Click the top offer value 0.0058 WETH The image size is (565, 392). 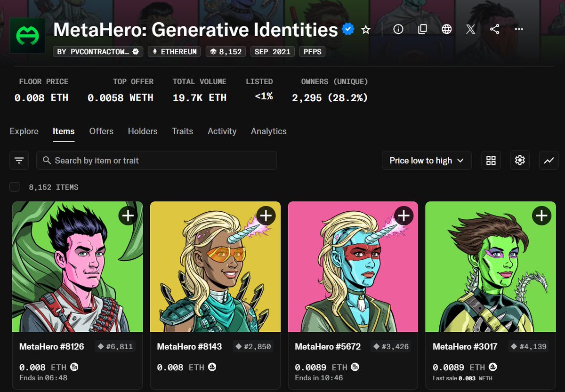pos(121,98)
